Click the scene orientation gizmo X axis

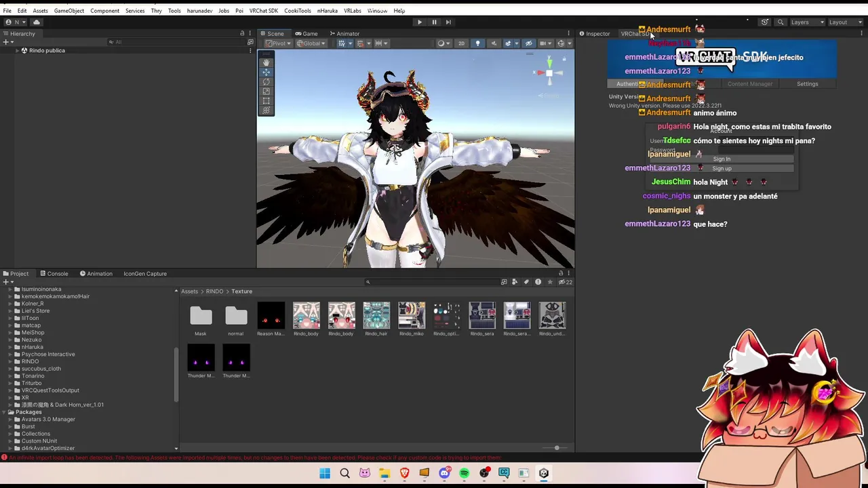point(540,73)
